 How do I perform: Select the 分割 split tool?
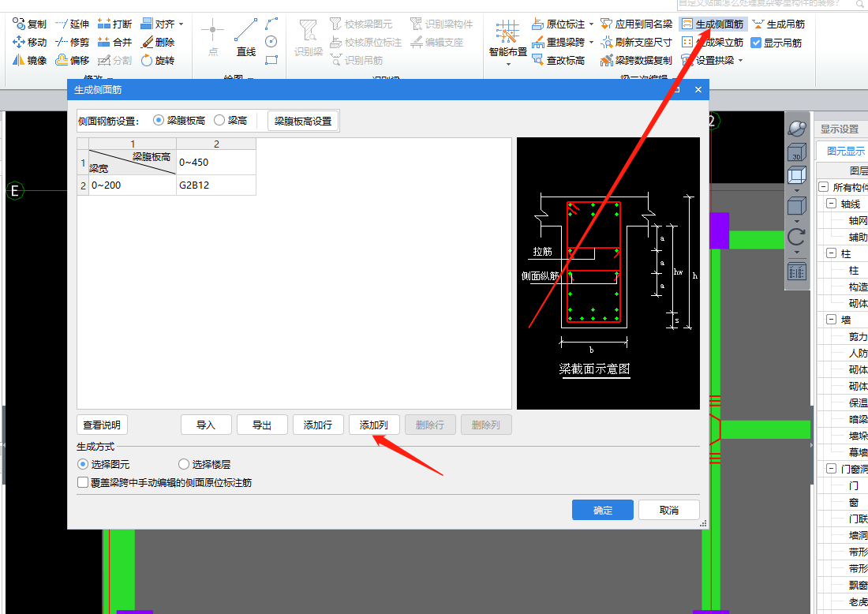(114, 60)
